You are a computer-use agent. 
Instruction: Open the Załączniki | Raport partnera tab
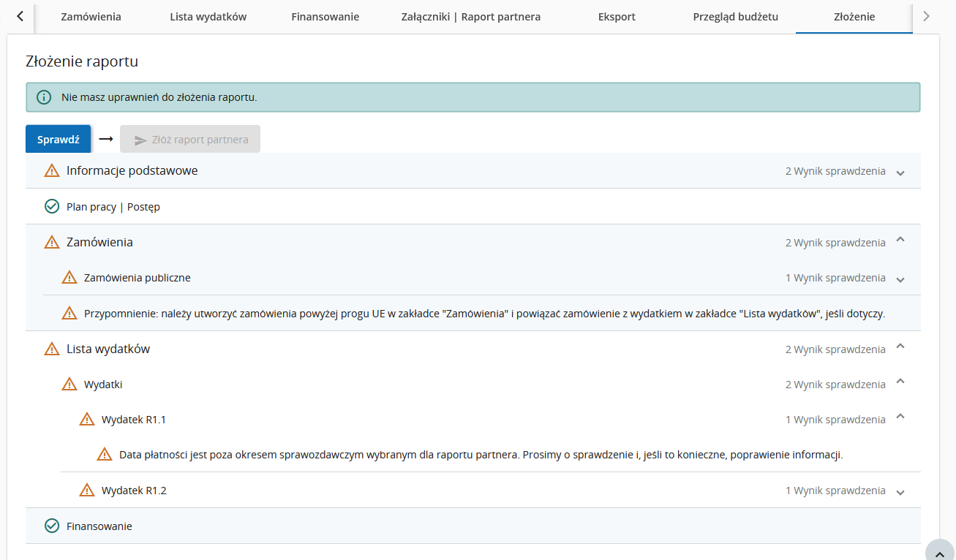(x=471, y=17)
